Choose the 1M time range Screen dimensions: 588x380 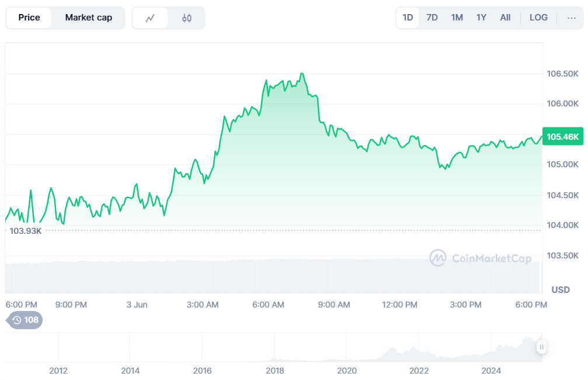coord(457,18)
